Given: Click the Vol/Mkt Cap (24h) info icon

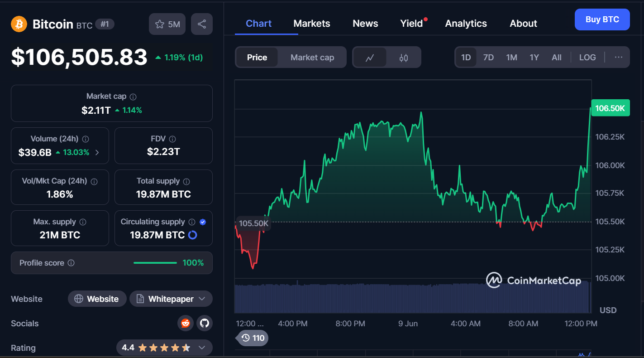Looking at the screenshot, I should click(x=94, y=181).
